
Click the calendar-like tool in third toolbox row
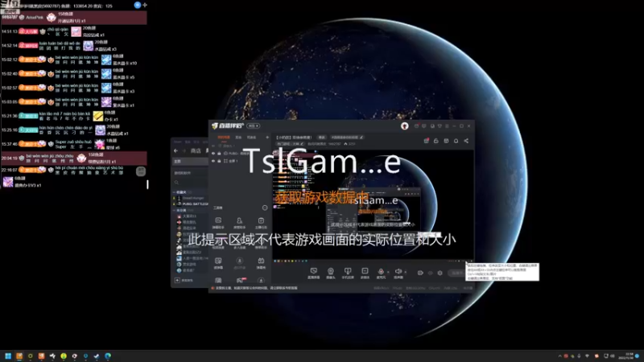click(x=261, y=261)
